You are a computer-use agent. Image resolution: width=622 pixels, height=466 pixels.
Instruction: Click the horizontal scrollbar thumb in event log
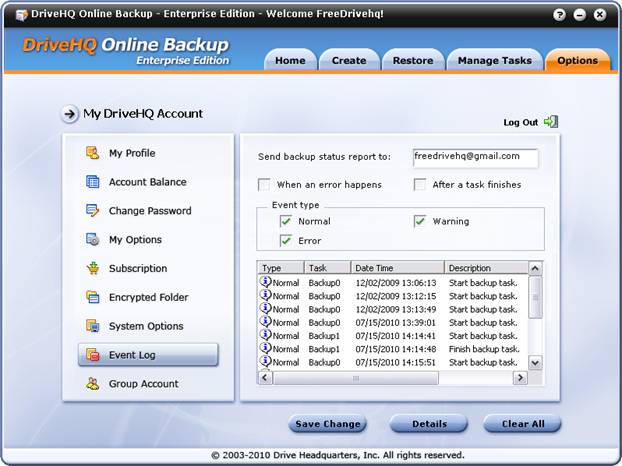[354, 378]
